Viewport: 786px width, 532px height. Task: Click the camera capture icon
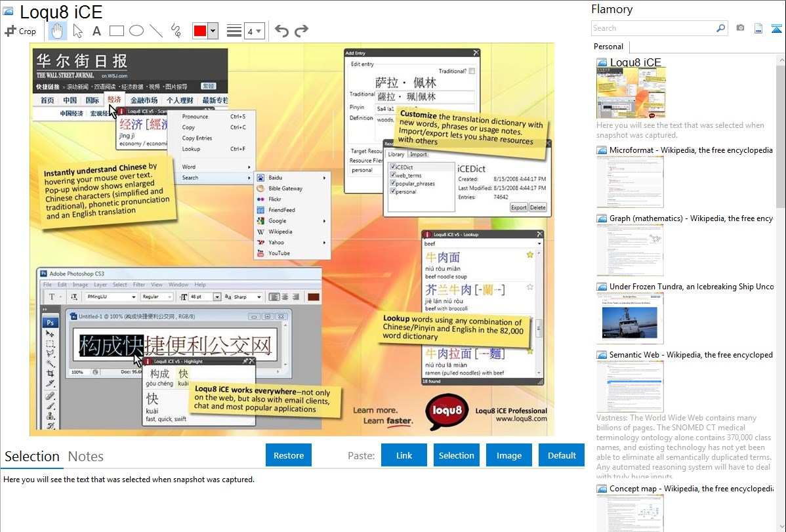click(740, 28)
